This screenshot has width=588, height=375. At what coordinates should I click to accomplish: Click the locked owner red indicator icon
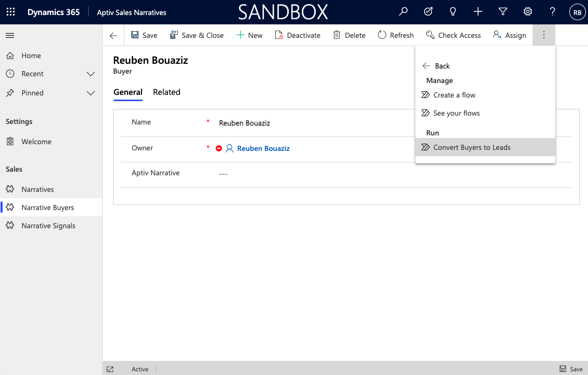[219, 148]
